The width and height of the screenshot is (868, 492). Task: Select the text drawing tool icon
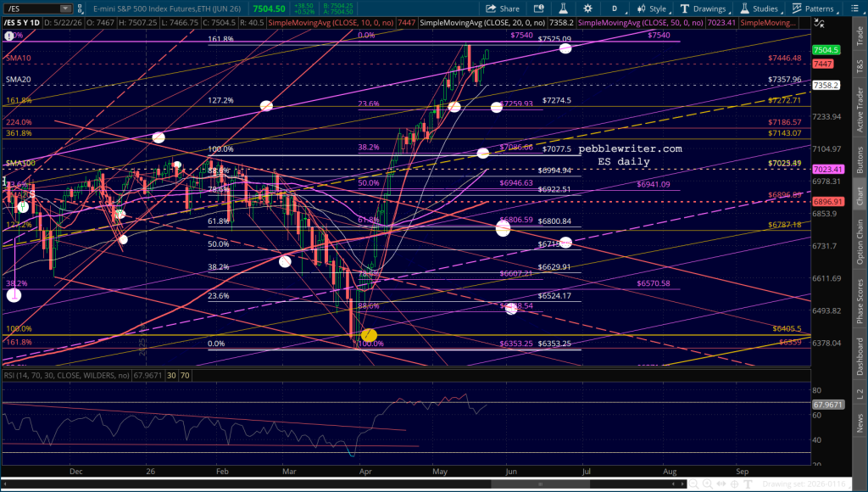[748, 484]
